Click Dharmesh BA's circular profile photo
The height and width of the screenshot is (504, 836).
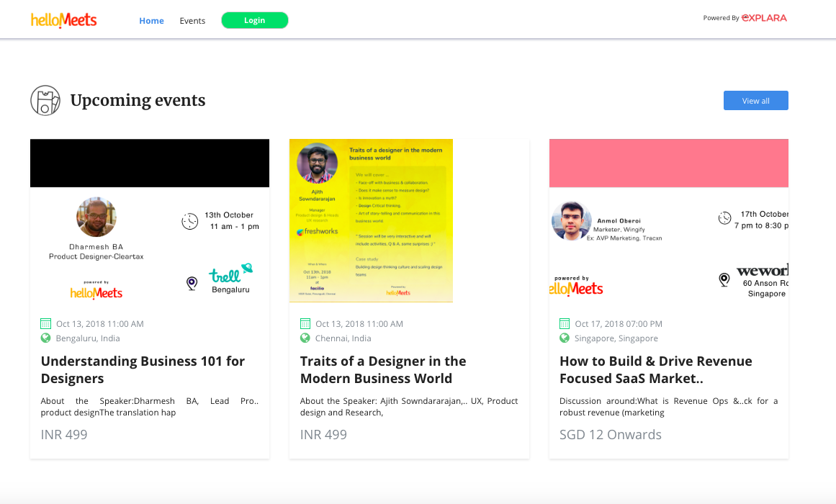[96, 217]
